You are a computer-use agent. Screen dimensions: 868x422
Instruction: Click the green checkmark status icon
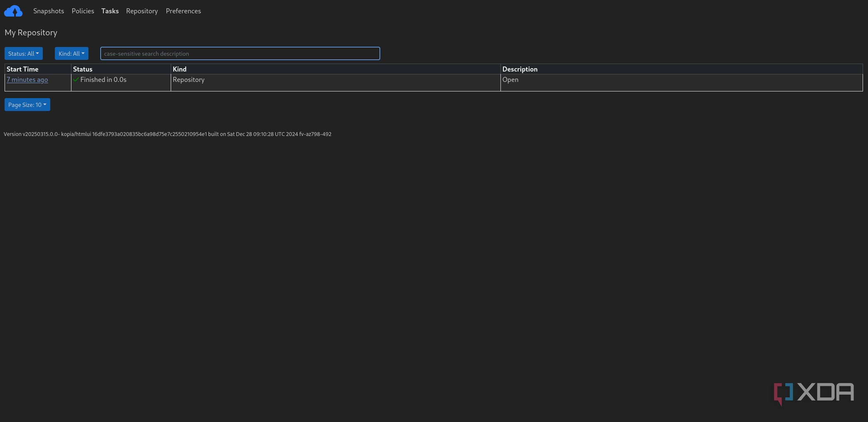[76, 79]
